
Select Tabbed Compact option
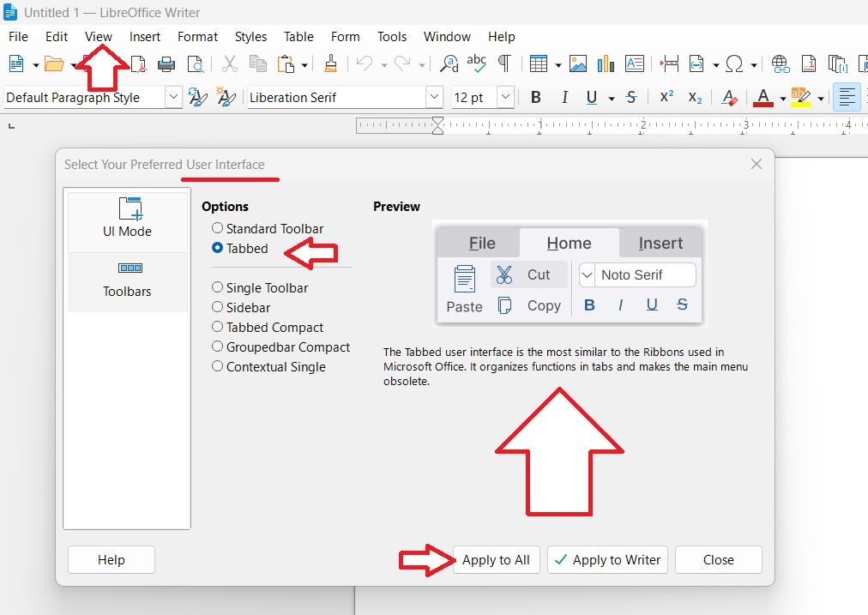click(x=268, y=327)
